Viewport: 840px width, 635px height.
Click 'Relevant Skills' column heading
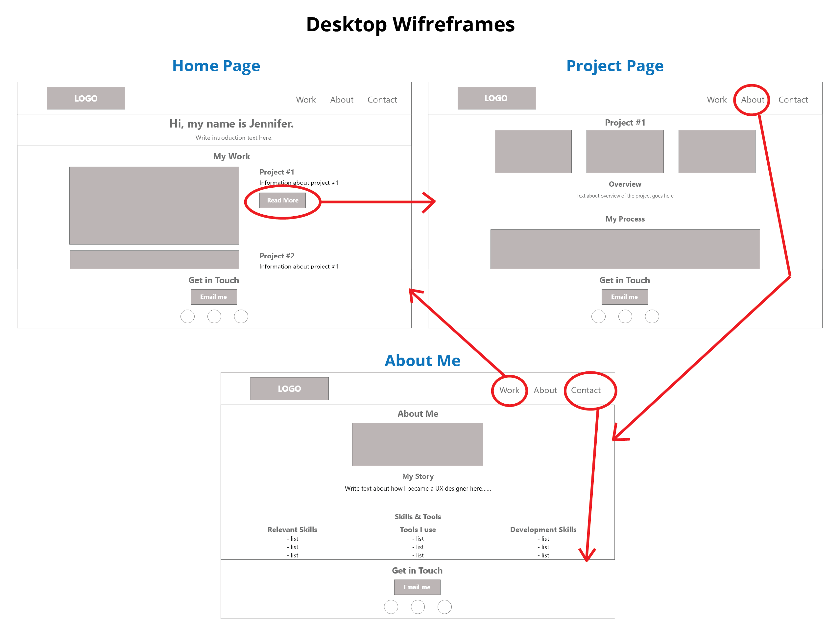pos(292,529)
